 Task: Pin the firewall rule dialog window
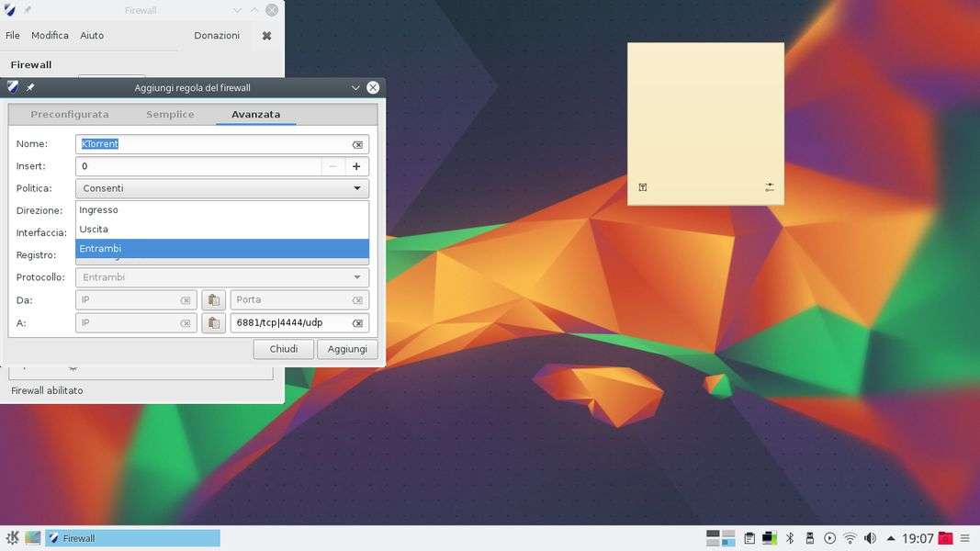pyautogui.click(x=30, y=88)
